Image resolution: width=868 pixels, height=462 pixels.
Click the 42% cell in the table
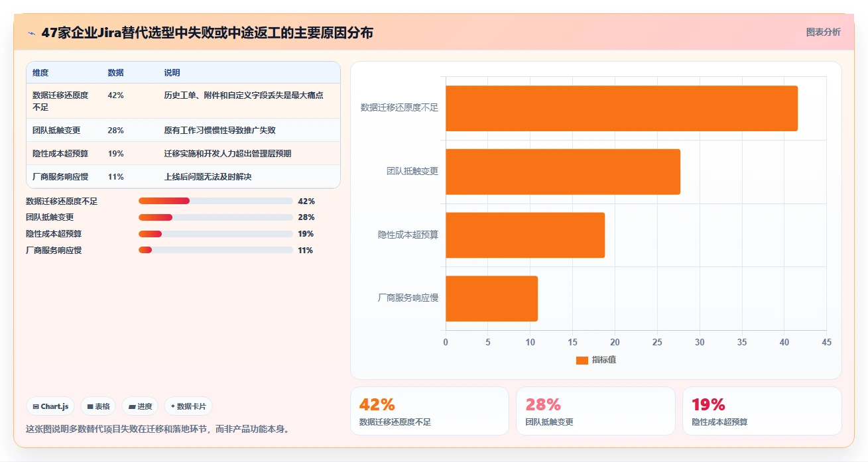coord(115,95)
